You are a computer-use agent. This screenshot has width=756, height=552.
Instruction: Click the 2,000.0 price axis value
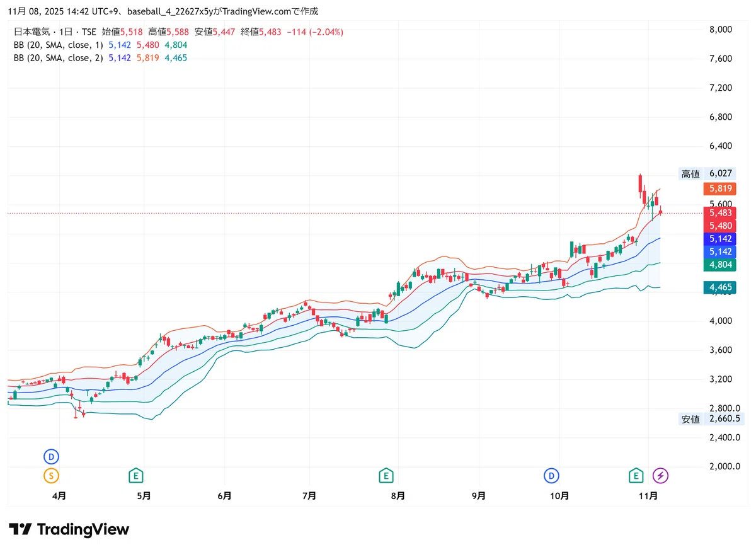(724, 467)
